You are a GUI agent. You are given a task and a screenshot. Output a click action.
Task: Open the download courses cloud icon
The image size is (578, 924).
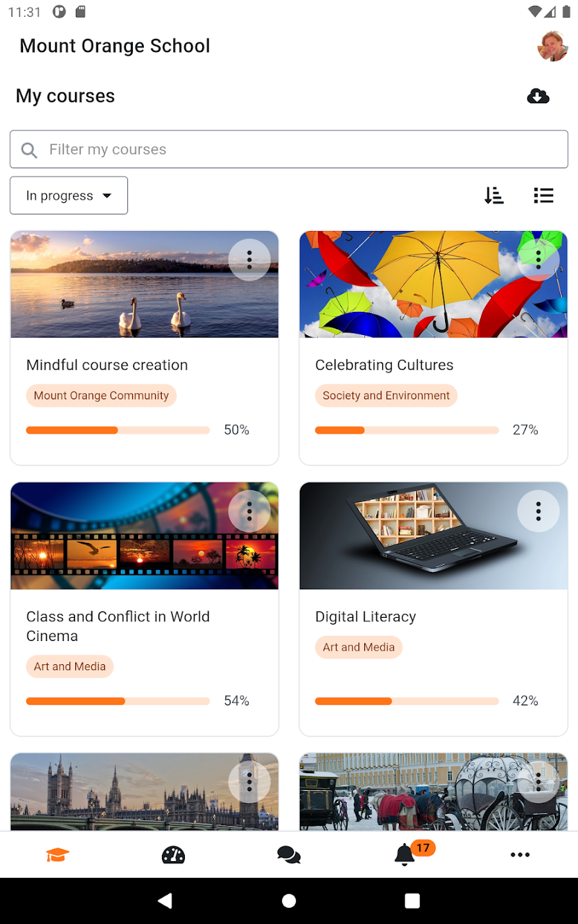[538, 96]
